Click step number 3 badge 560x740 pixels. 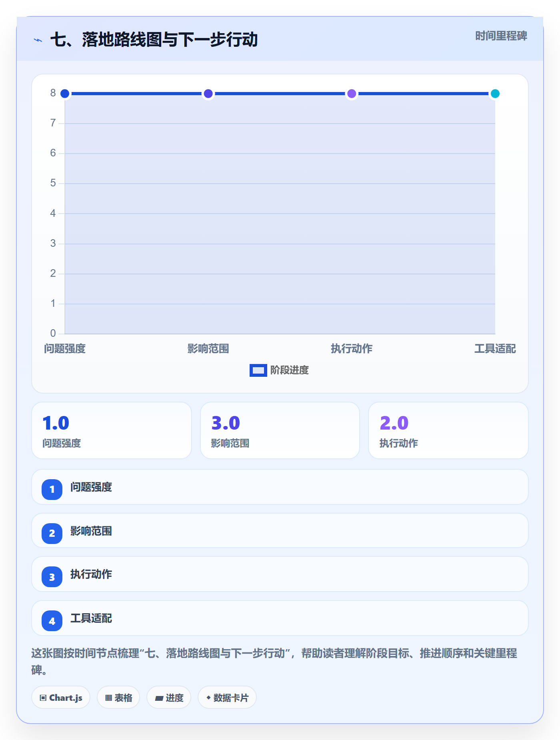[x=52, y=577]
